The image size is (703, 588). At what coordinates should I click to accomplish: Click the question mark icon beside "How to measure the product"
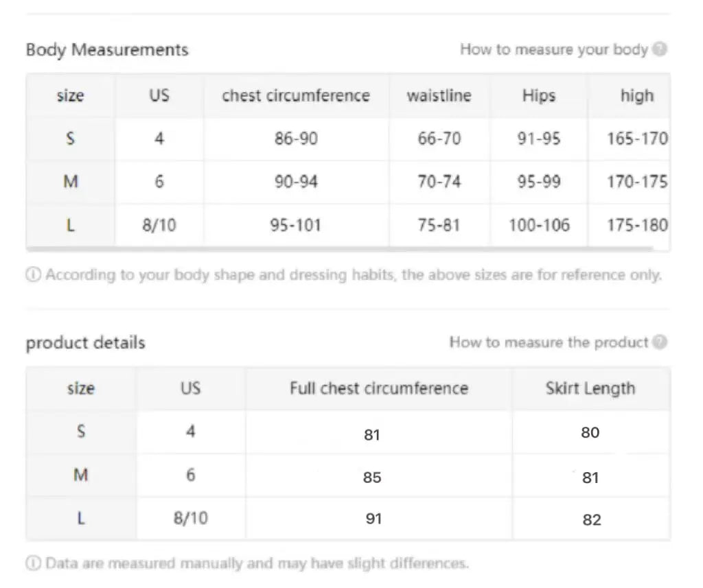click(660, 342)
